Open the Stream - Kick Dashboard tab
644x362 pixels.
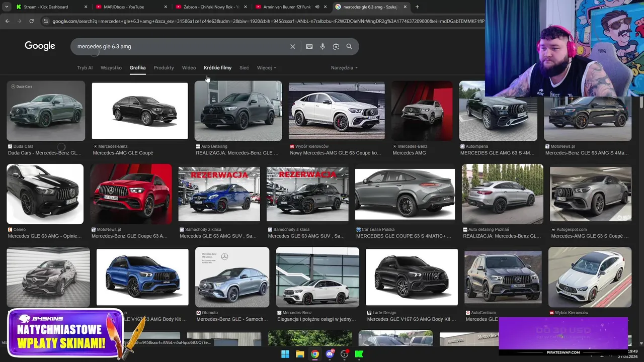45,7
